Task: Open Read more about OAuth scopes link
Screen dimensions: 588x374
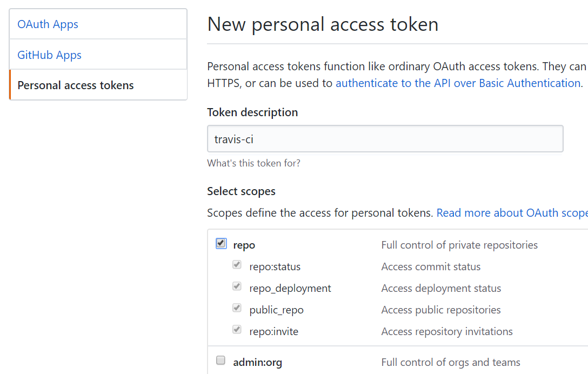Action: pyautogui.click(x=511, y=213)
